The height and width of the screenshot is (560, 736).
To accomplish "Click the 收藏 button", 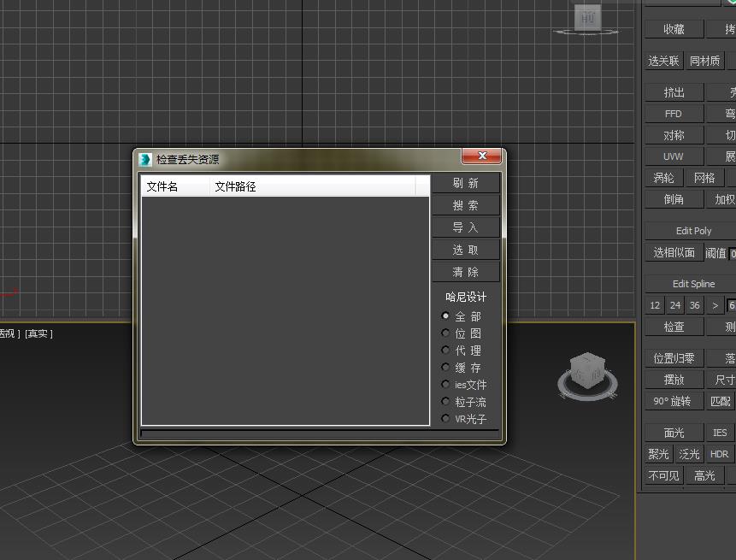I will pyautogui.click(x=674, y=29).
